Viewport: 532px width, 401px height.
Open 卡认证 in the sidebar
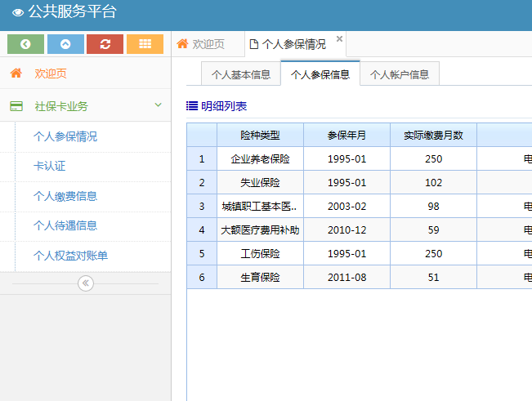[x=49, y=166]
